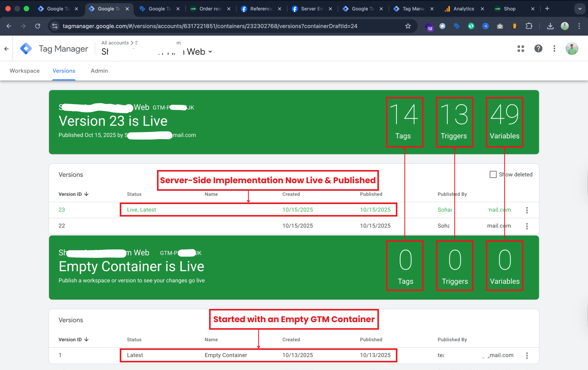Open the Google apps grid icon

pyautogui.click(x=521, y=49)
